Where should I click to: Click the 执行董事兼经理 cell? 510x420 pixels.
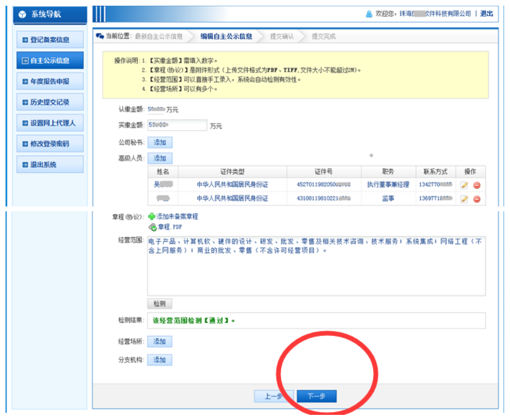click(388, 184)
